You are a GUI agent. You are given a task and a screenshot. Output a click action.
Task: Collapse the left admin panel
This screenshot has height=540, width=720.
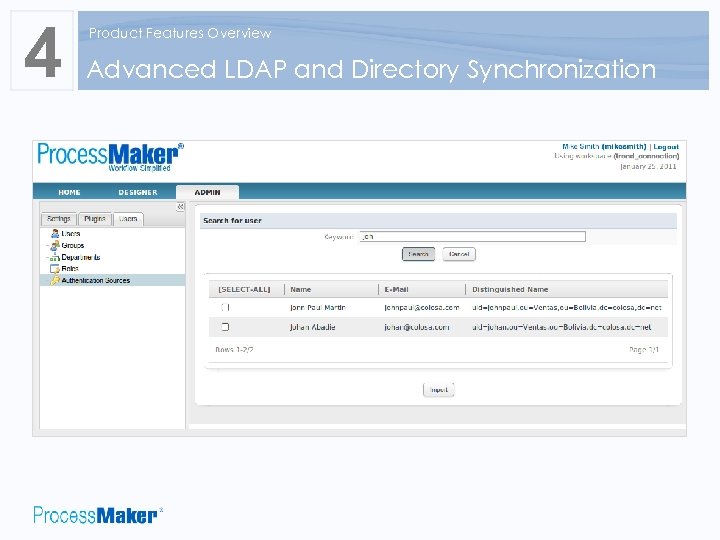(x=180, y=207)
